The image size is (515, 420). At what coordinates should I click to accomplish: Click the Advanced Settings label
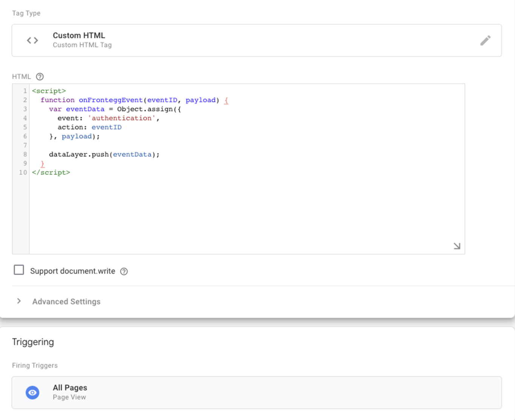66,302
